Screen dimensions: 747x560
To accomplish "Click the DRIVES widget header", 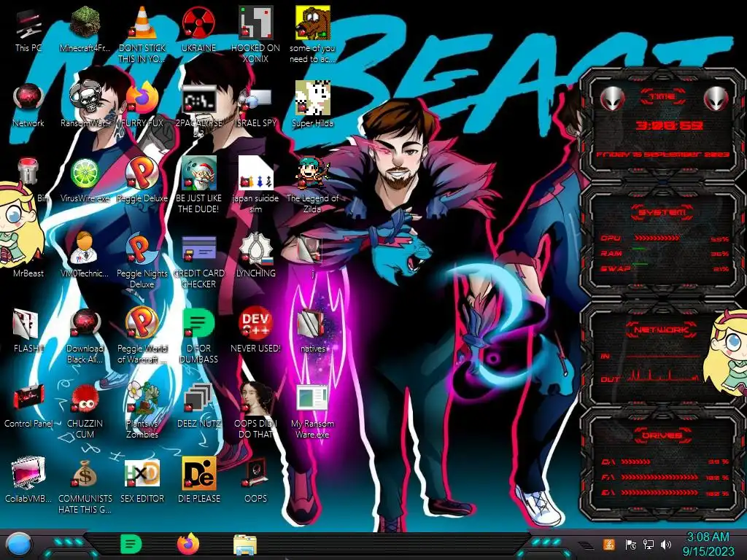I will [662, 435].
